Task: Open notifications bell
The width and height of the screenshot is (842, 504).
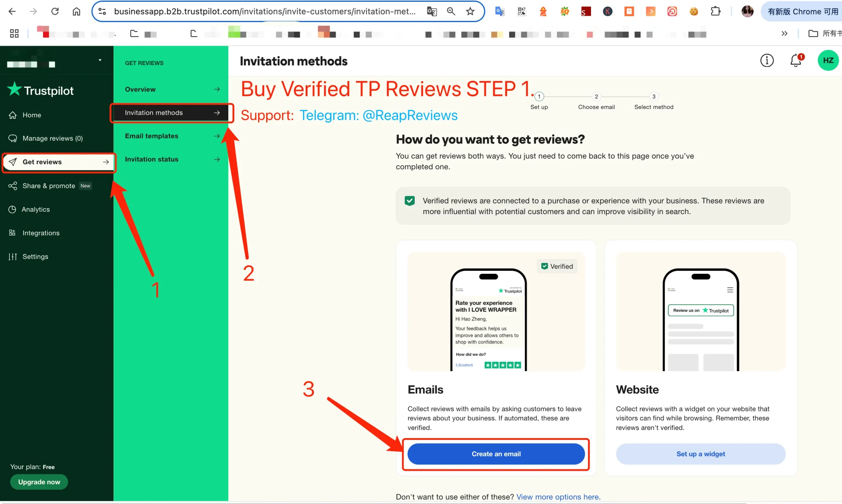Action: (x=796, y=60)
